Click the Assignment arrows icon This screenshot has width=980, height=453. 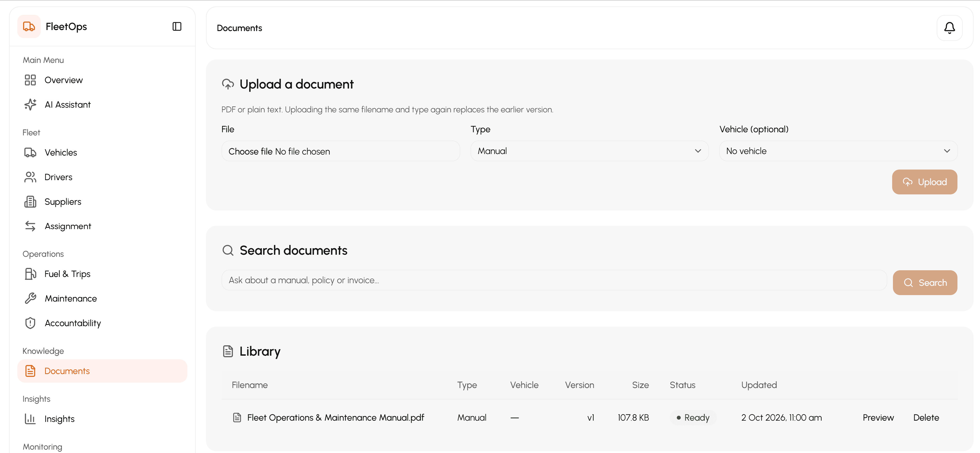coord(30,226)
